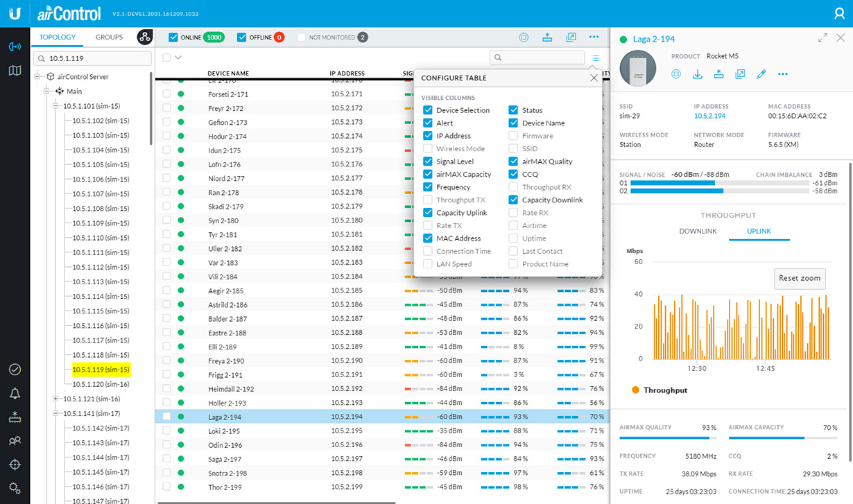The image size is (853, 504).
Task: Click download icon in Laga 2-194 panel
Action: 698,74
